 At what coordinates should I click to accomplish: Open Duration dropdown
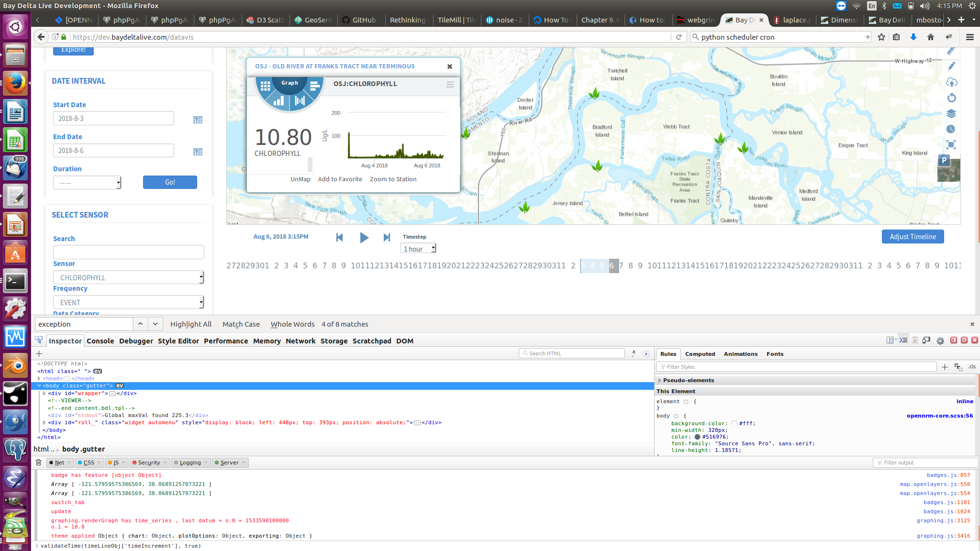click(x=87, y=183)
